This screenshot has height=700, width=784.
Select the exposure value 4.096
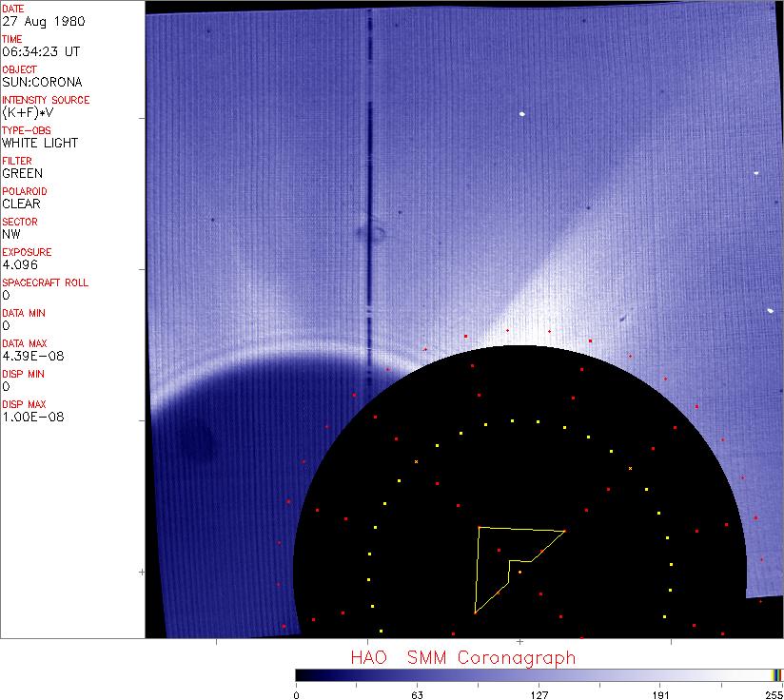click(x=20, y=265)
